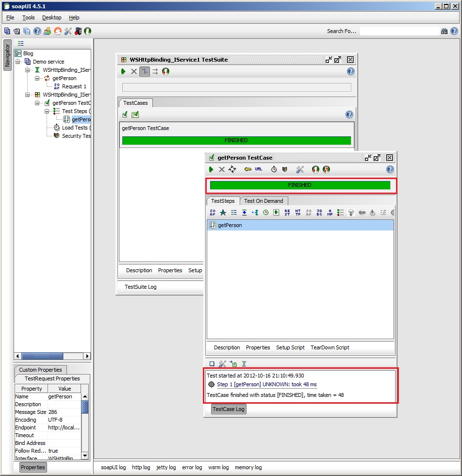Open TestCase log options wrench icon
This screenshot has height=476, width=462.
tap(222, 364)
